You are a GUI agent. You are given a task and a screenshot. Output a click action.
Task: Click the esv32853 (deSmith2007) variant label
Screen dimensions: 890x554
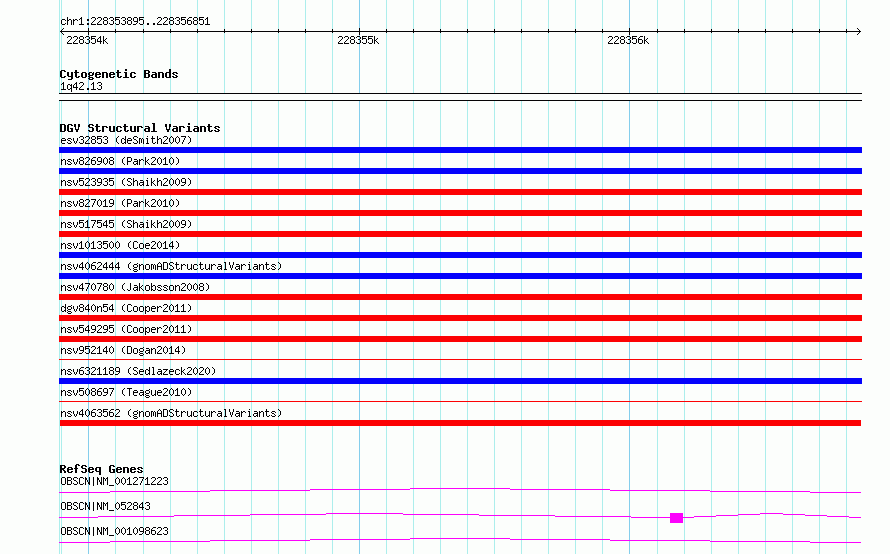[126, 140]
